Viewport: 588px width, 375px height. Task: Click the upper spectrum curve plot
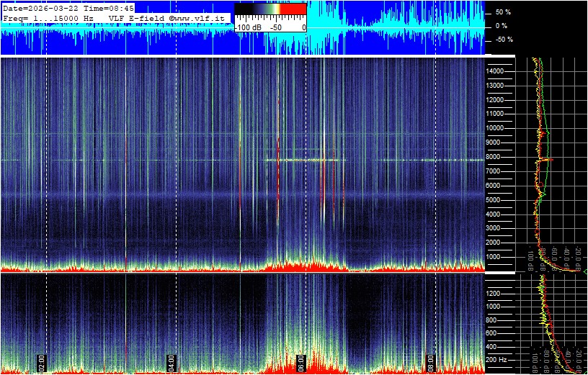tap(551, 164)
